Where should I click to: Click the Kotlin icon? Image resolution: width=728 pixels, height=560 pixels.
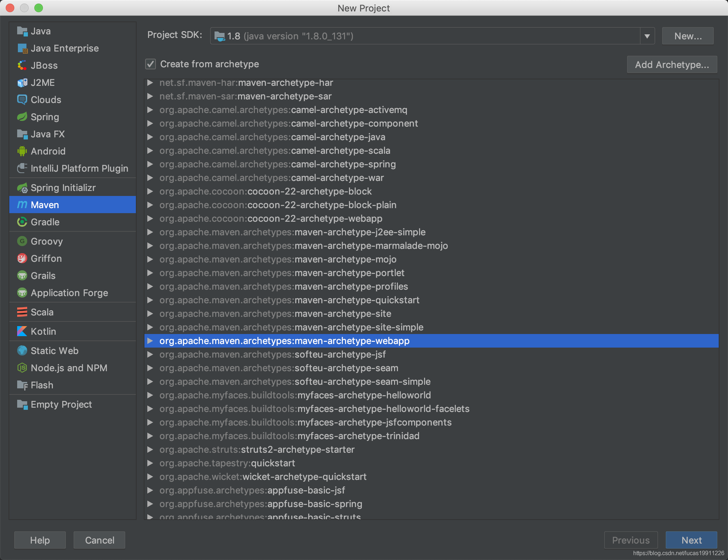point(22,331)
